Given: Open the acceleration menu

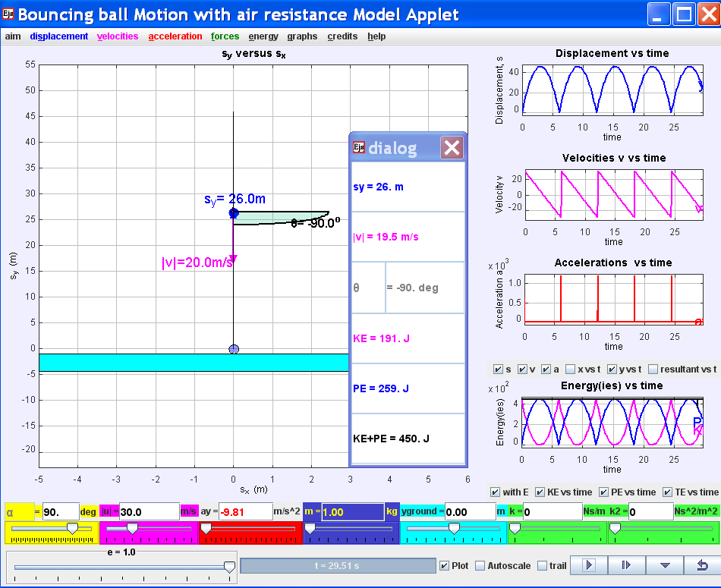Looking at the screenshot, I should click(x=175, y=36).
